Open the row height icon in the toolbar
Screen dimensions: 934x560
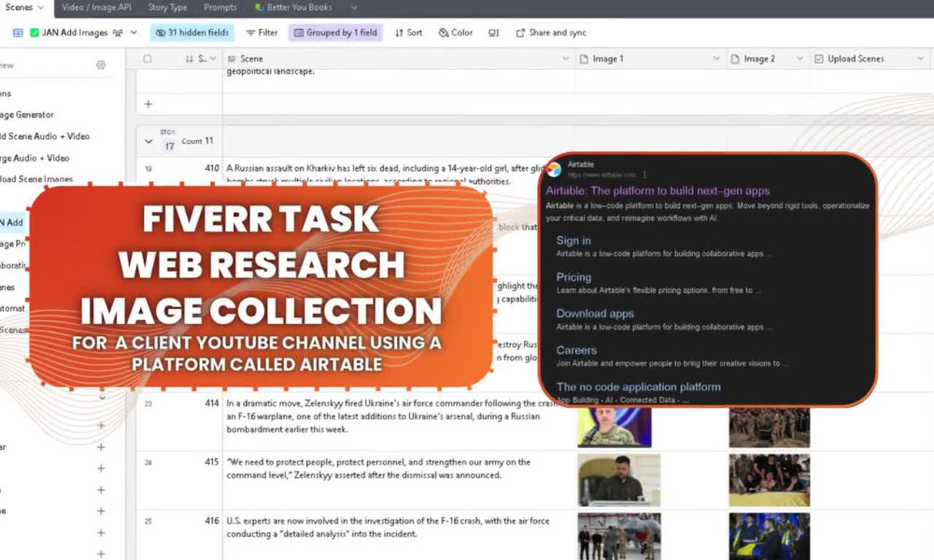[493, 33]
